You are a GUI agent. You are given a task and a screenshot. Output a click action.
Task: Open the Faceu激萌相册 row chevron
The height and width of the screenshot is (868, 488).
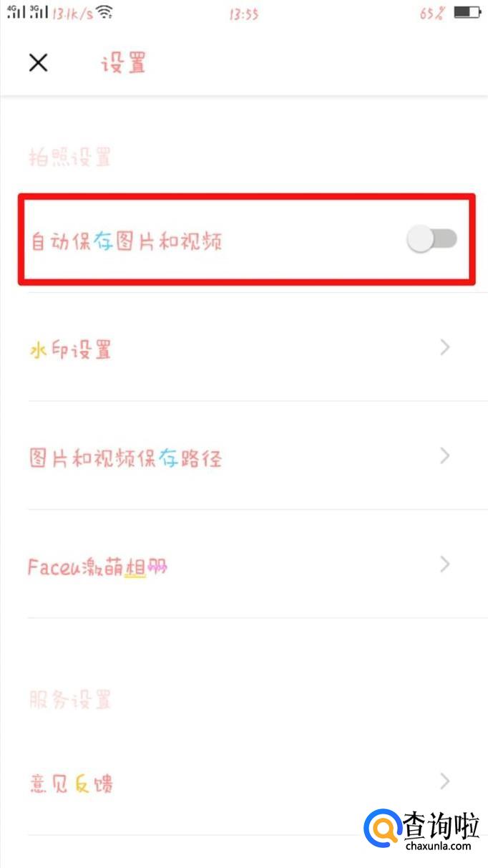coord(445,564)
